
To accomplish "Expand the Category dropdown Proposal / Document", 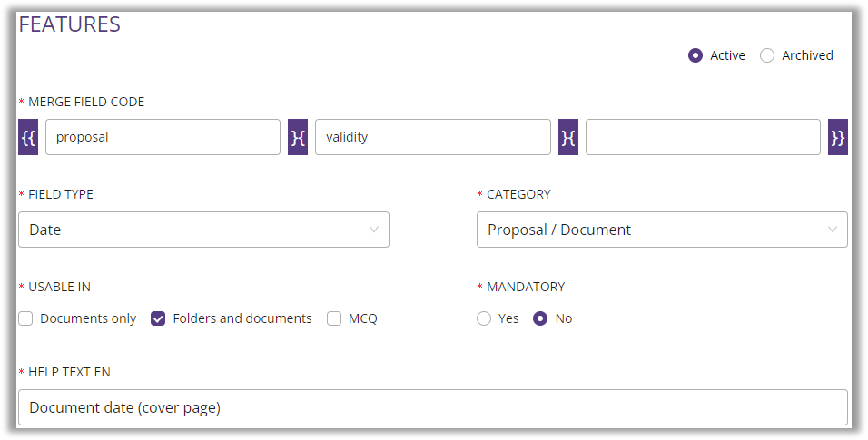I will (x=662, y=230).
